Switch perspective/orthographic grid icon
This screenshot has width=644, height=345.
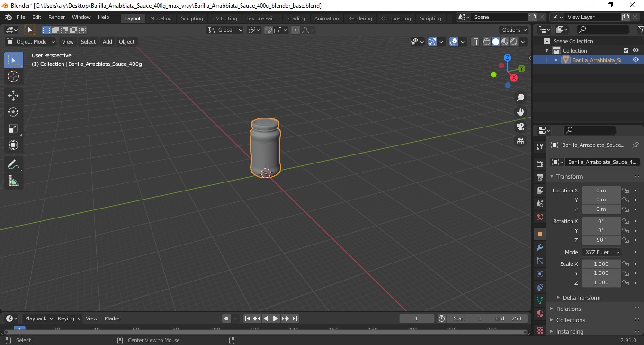click(520, 141)
